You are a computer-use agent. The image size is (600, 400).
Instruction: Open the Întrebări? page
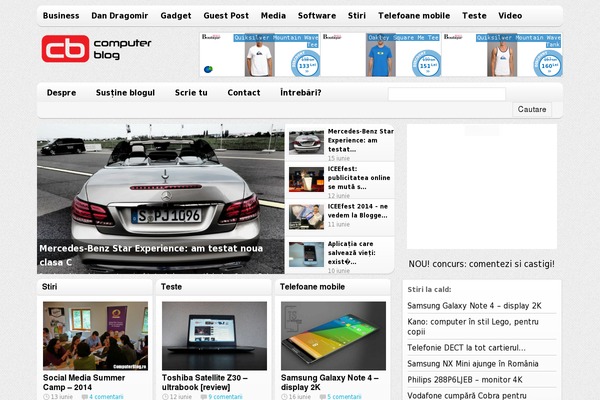[x=300, y=93]
